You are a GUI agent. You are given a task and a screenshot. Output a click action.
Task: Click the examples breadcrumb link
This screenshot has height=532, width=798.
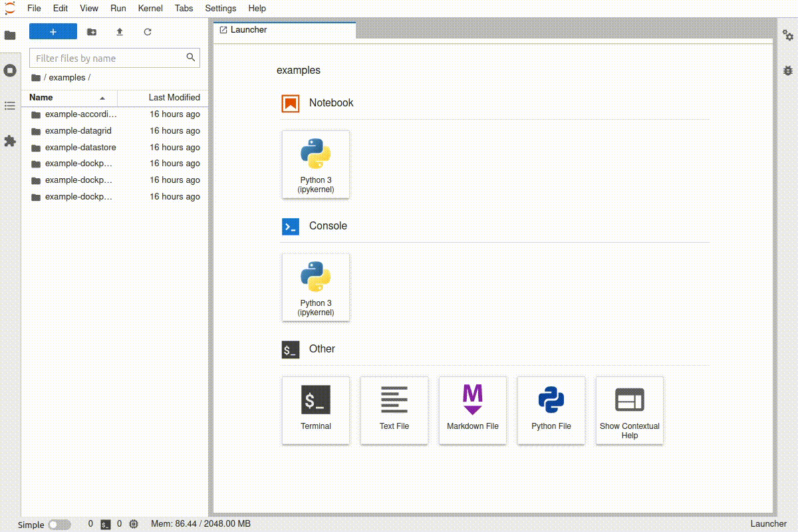tap(67, 78)
